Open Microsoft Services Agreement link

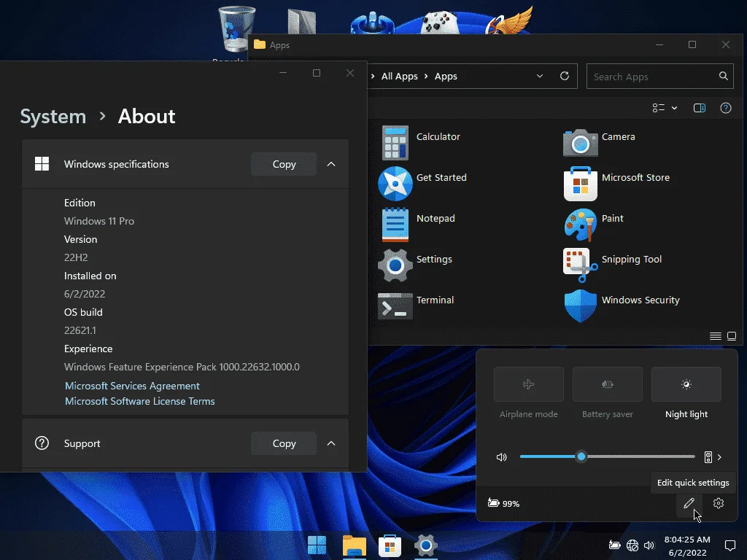click(133, 386)
